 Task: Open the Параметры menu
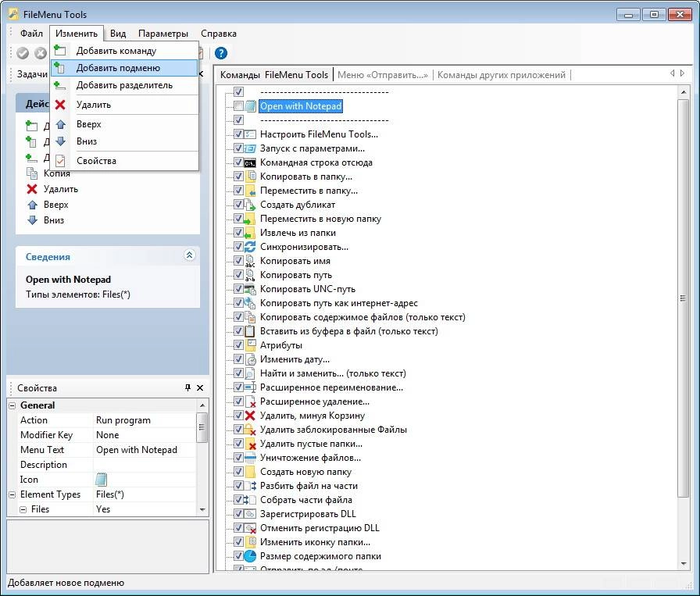click(163, 34)
